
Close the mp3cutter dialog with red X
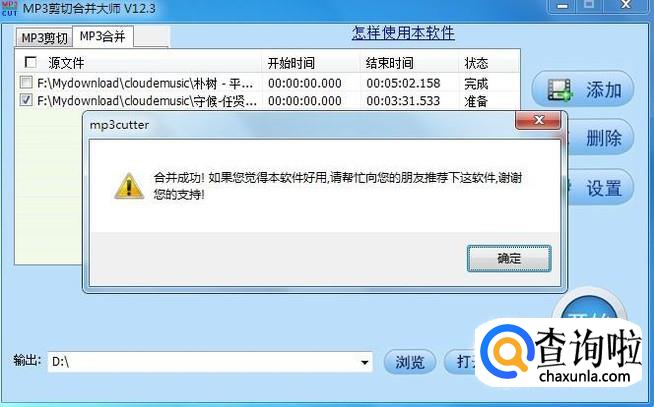pos(538,121)
